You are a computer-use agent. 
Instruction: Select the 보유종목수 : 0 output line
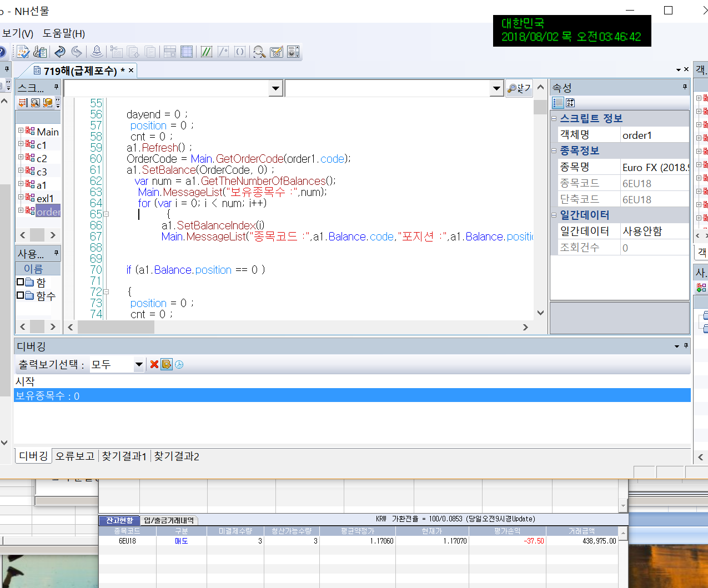tap(48, 396)
